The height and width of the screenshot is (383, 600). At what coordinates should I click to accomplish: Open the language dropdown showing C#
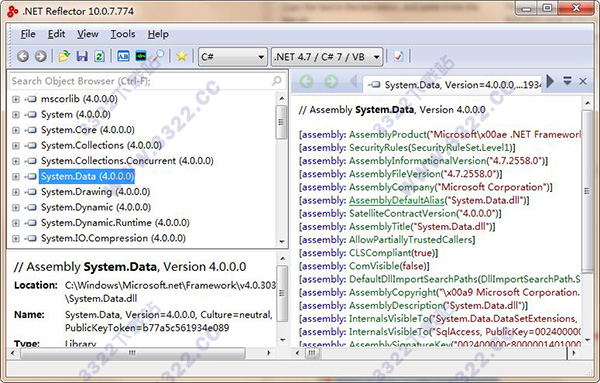click(233, 57)
